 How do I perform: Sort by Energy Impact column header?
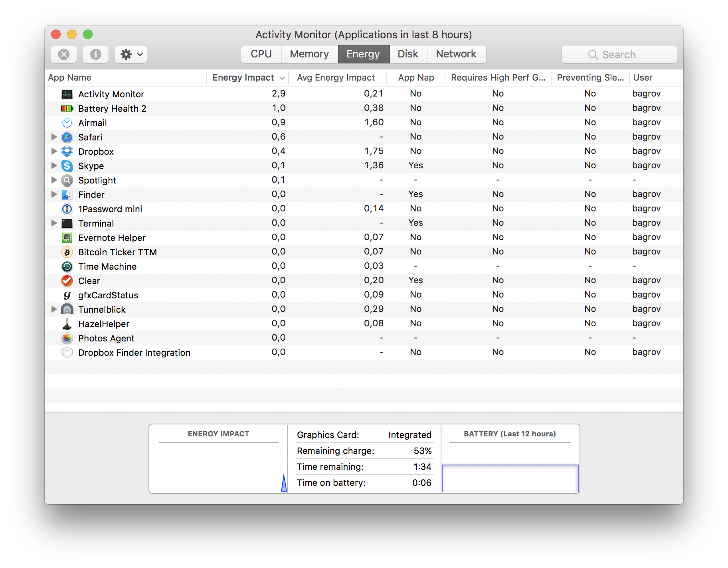coord(248,78)
